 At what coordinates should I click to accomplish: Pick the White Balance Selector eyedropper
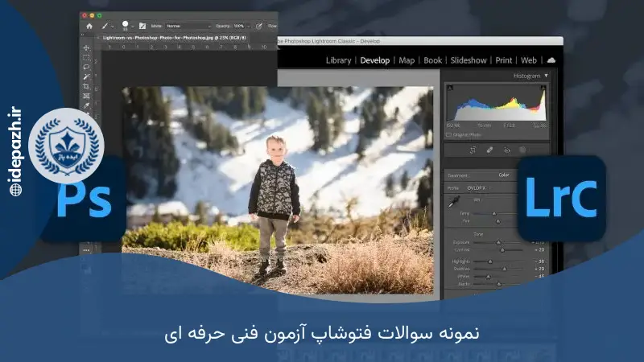(454, 202)
